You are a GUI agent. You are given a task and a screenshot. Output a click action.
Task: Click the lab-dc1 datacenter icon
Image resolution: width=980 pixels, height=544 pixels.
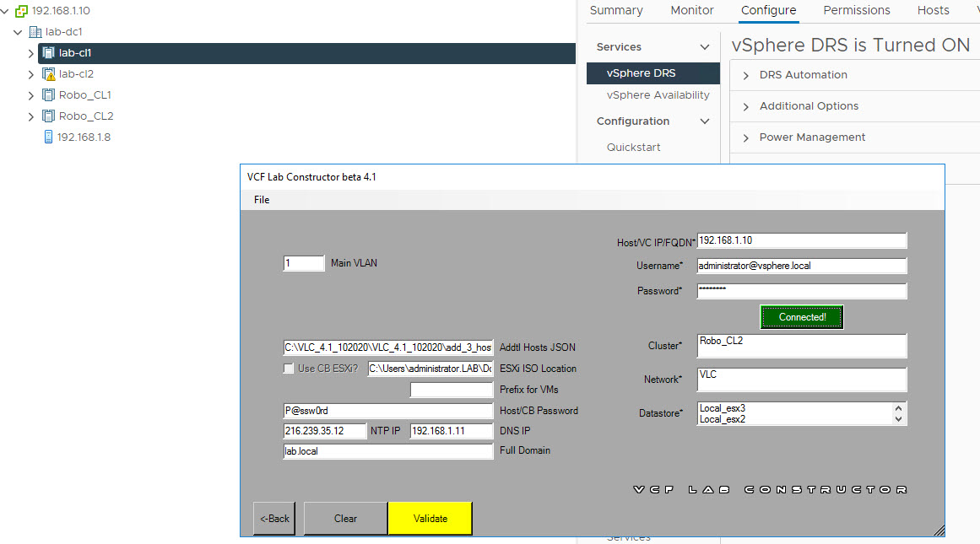click(x=35, y=32)
